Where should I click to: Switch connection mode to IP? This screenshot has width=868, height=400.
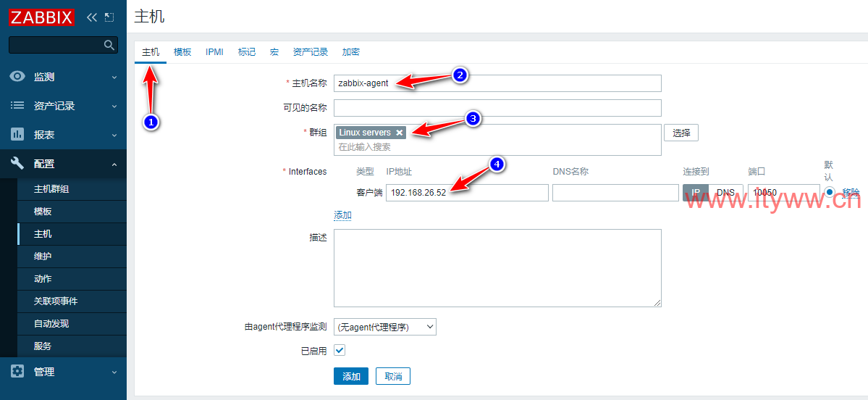click(x=696, y=192)
